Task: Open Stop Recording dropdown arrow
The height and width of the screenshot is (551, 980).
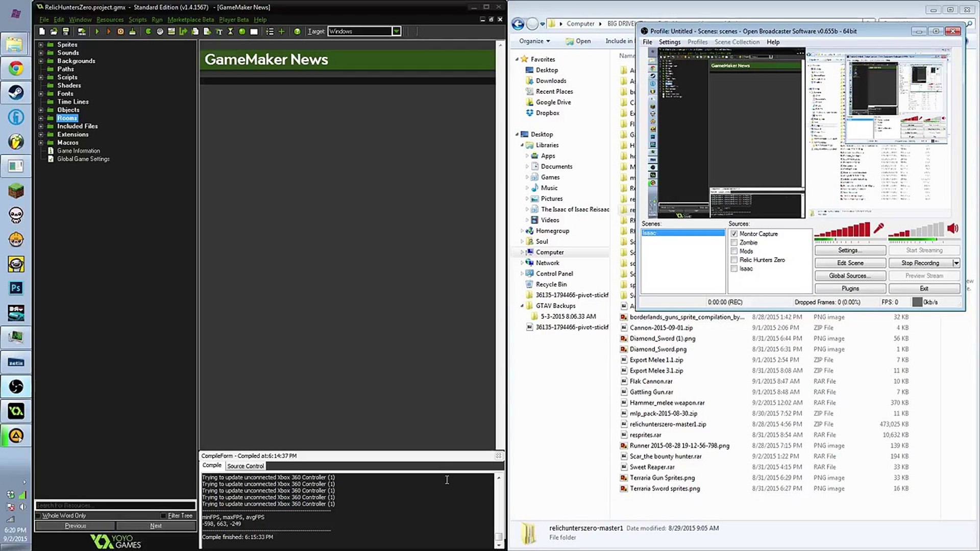Action: click(x=956, y=263)
